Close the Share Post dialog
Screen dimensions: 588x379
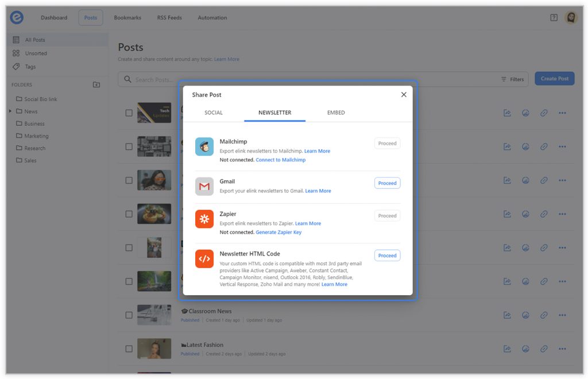pyautogui.click(x=404, y=95)
